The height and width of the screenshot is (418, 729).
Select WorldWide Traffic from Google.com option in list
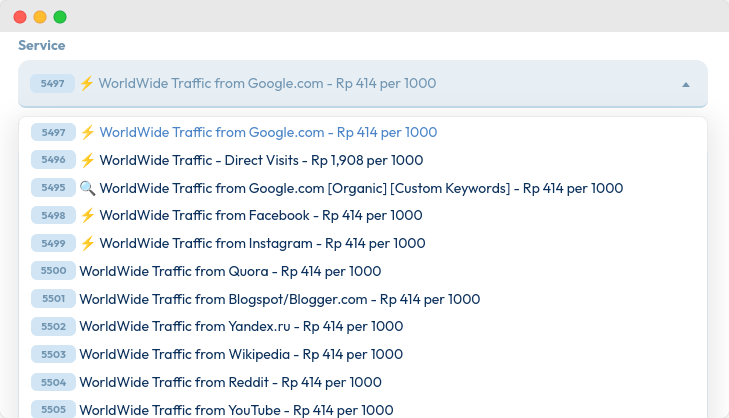pyautogui.click(x=363, y=133)
